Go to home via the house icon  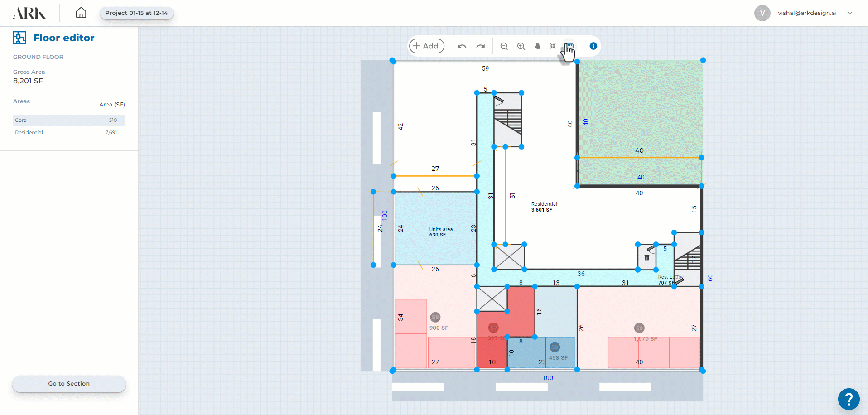(81, 13)
